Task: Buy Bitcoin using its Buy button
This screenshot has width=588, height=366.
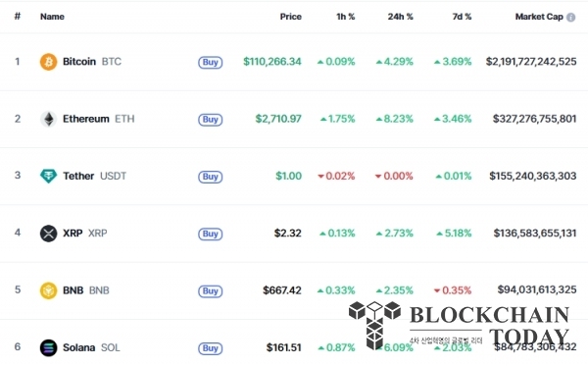Action: click(x=211, y=62)
